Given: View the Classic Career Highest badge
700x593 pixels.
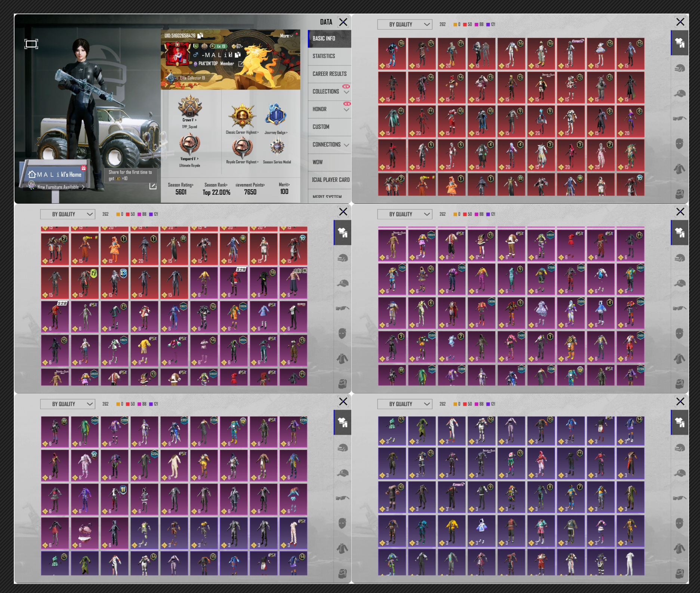Looking at the screenshot, I should click(x=242, y=116).
